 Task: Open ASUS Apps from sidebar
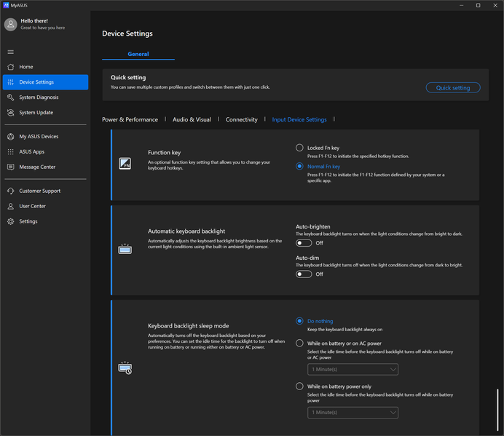pos(31,152)
